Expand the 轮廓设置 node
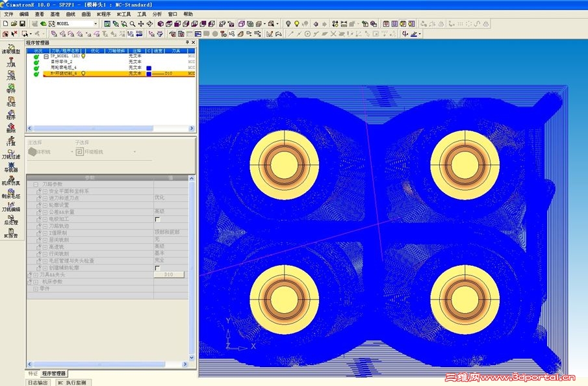 point(45,205)
